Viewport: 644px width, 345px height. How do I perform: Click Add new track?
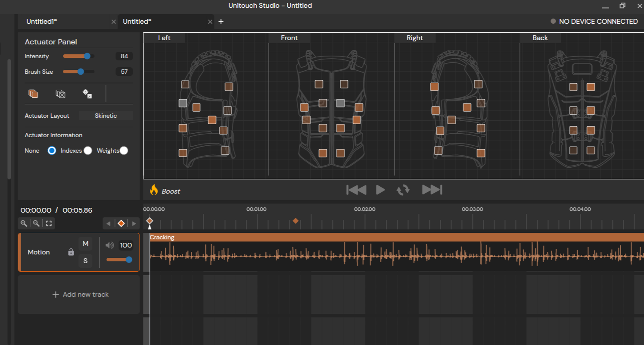(x=79, y=295)
